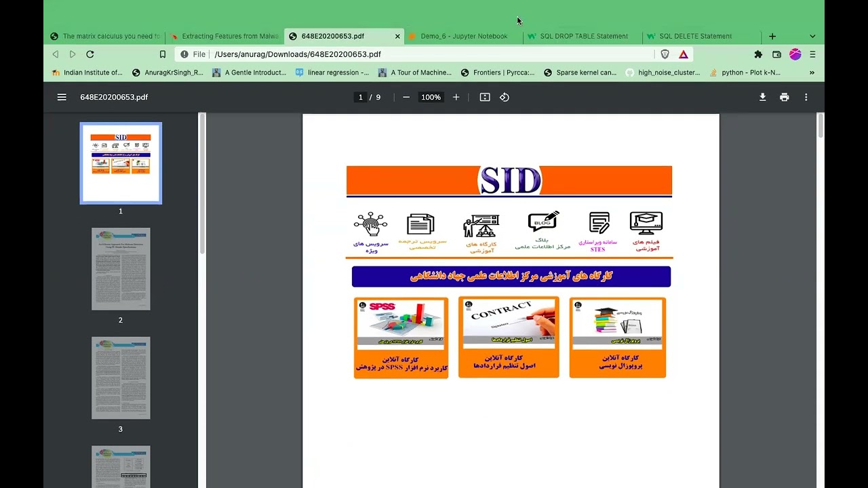Open python Plot k-N bookmark
868x488 pixels.
tap(745, 73)
